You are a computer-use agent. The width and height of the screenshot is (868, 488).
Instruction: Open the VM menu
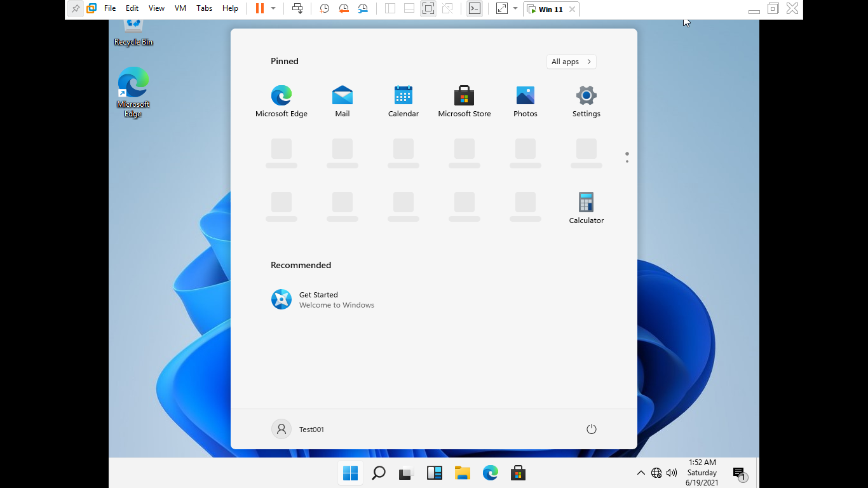pyautogui.click(x=180, y=8)
